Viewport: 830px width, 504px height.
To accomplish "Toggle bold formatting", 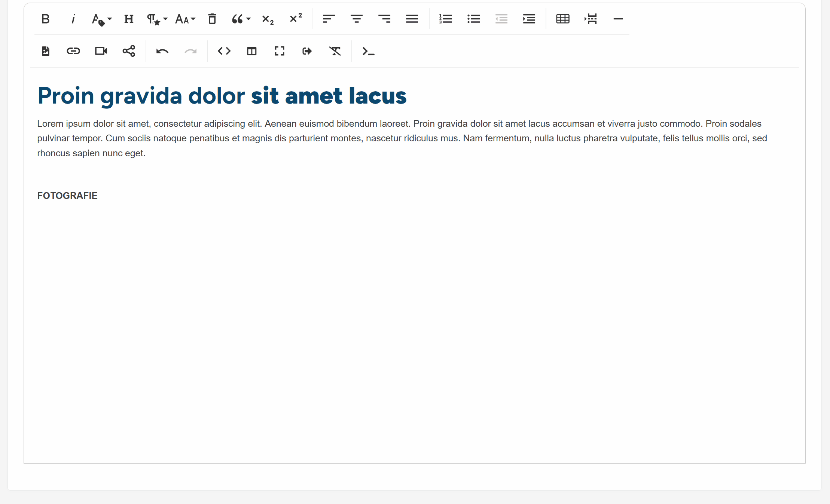I will 45,19.
